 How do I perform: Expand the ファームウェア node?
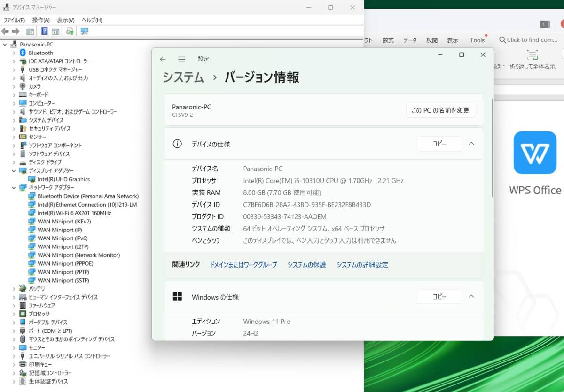point(14,306)
